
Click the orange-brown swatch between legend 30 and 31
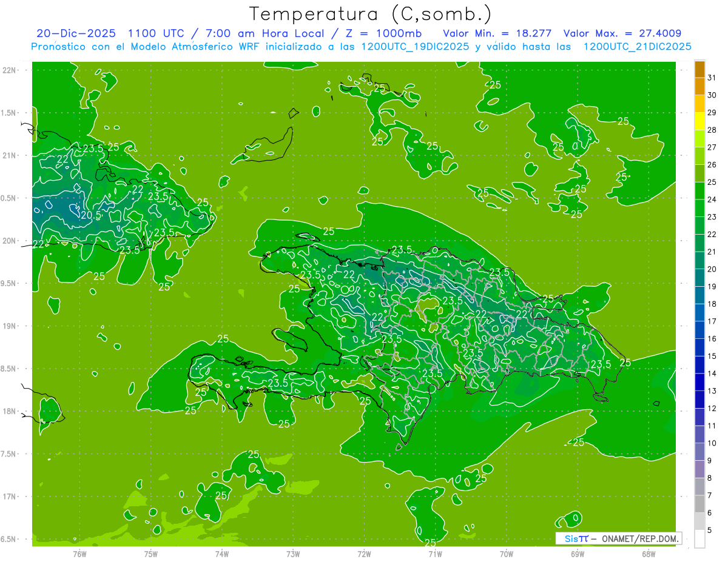pyautogui.click(x=700, y=87)
